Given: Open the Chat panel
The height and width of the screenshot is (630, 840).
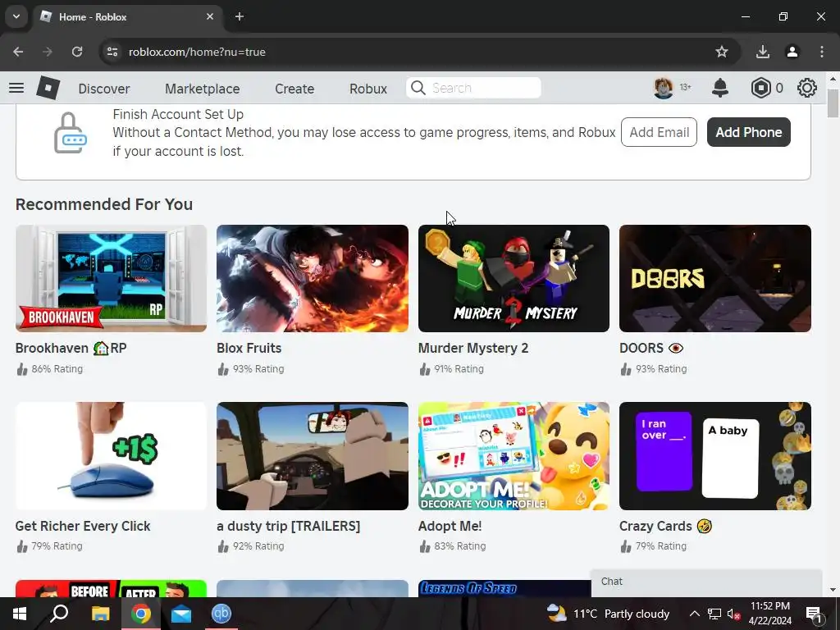Looking at the screenshot, I should (x=706, y=582).
